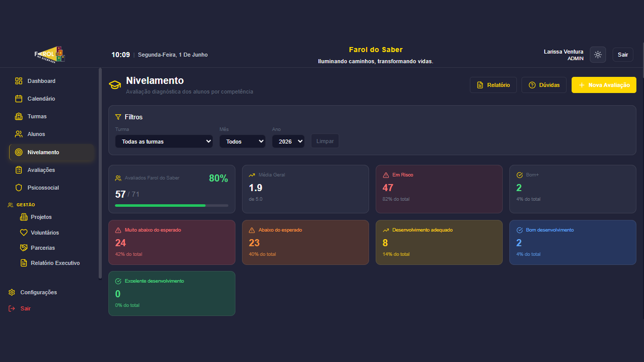Image resolution: width=644 pixels, height=362 pixels.
Task: Click the Psicossocial shield icon
Action: (x=19, y=188)
